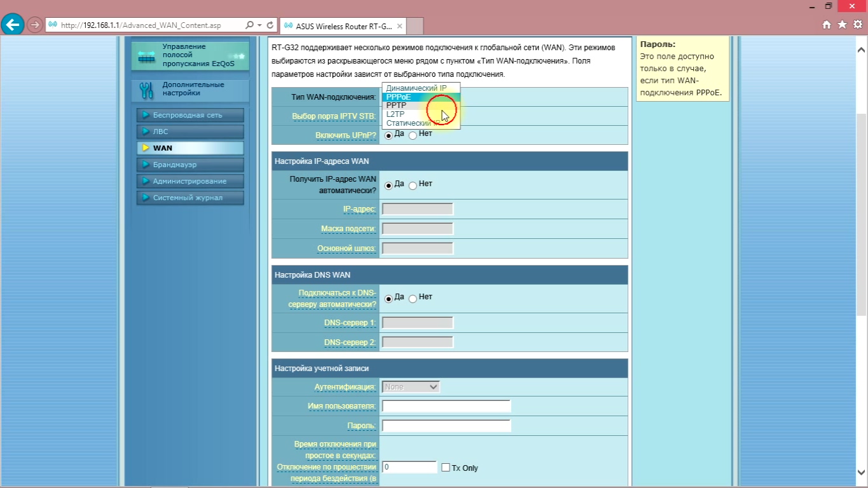This screenshot has width=868, height=488.
Task: Open Беспроводная сеть in the sidebar
Action: pyautogui.click(x=190, y=115)
